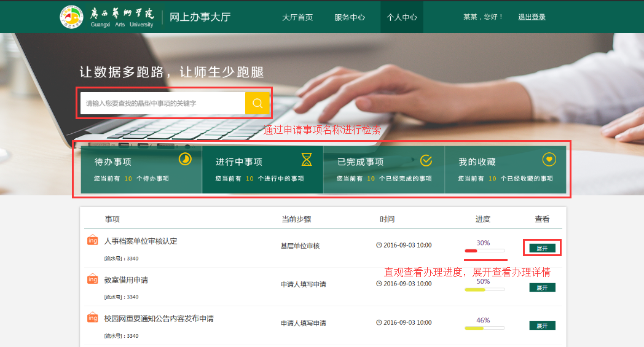Click the ing icon beside 教室借用申请
This screenshot has height=347, width=644.
click(93, 279)
